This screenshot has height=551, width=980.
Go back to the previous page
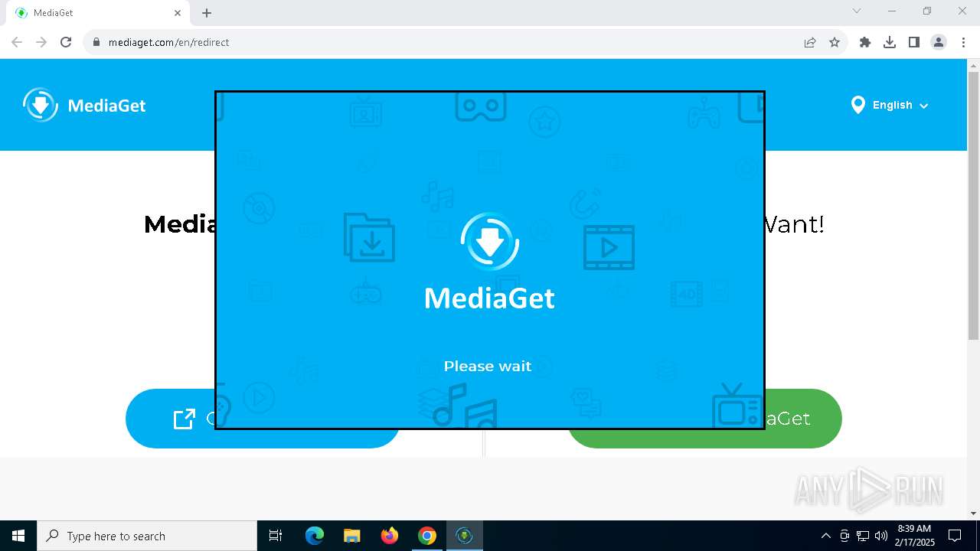17,42
